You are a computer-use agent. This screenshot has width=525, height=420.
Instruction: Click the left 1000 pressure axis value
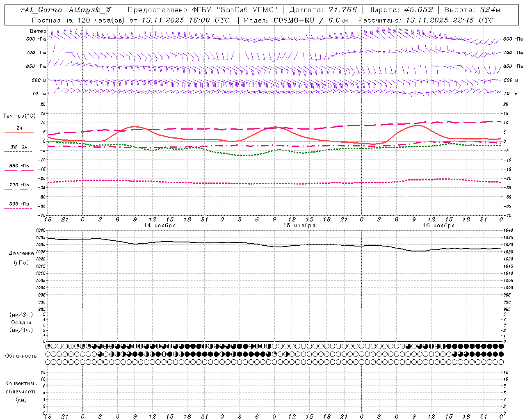pyautogui.click(x=41, y=288)
